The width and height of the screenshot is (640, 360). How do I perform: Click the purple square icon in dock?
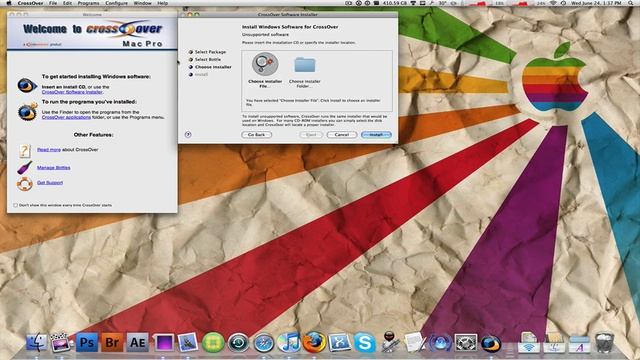[164, 342]
